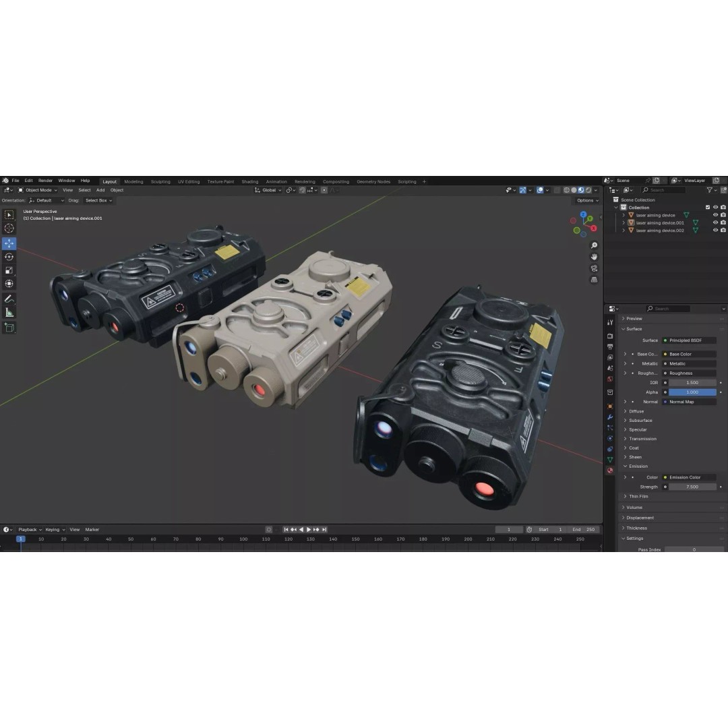This screenshot has width=728, height=728.
Task: Select the Add Cube tool
Action: tap(9, 328)
